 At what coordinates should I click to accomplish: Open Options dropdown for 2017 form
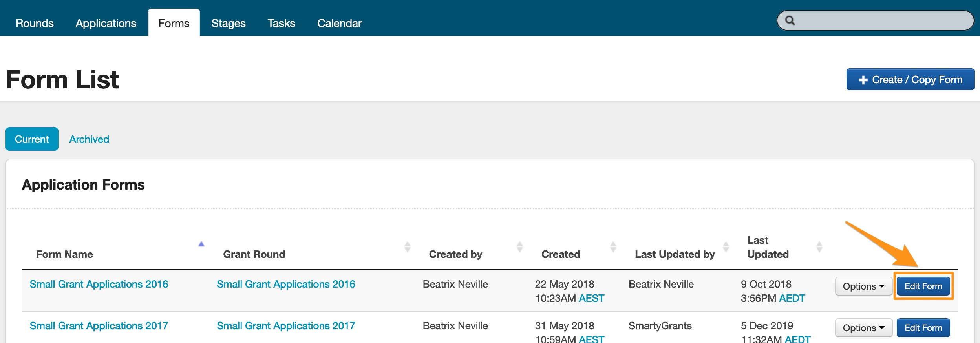[863, 328]
